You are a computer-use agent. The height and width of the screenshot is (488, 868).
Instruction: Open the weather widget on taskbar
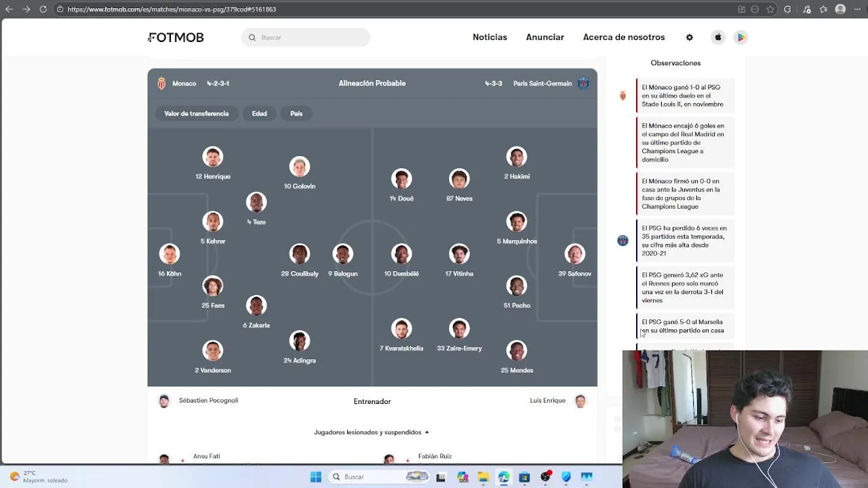coord(39,476)
